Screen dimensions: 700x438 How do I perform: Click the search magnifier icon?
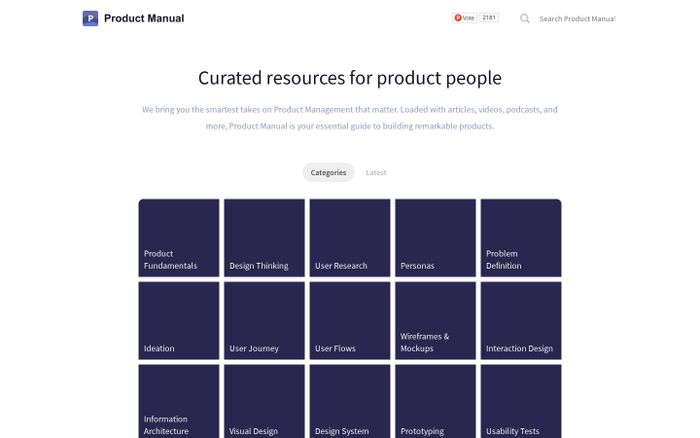tap(525, 18)
